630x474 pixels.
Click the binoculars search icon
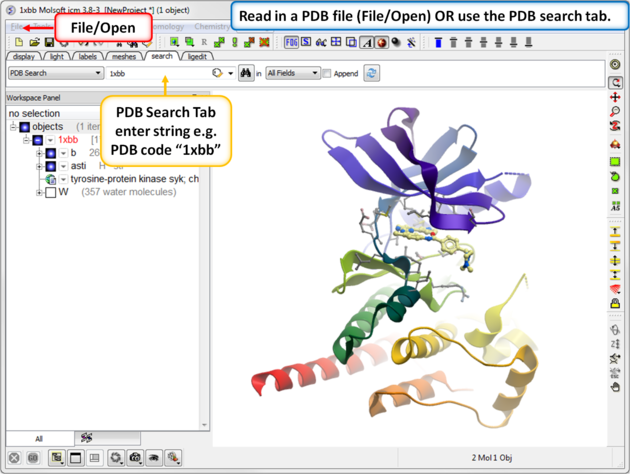click(x=245, y=73)
